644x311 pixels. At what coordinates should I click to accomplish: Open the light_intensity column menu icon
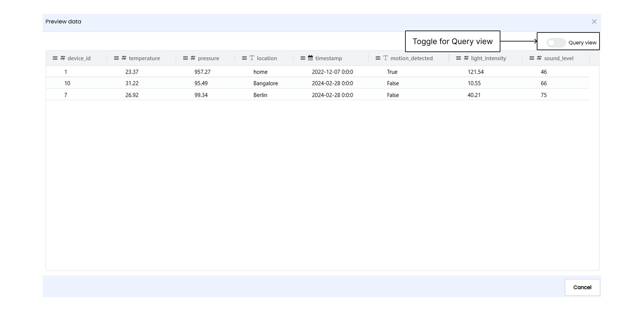[459, 58]
